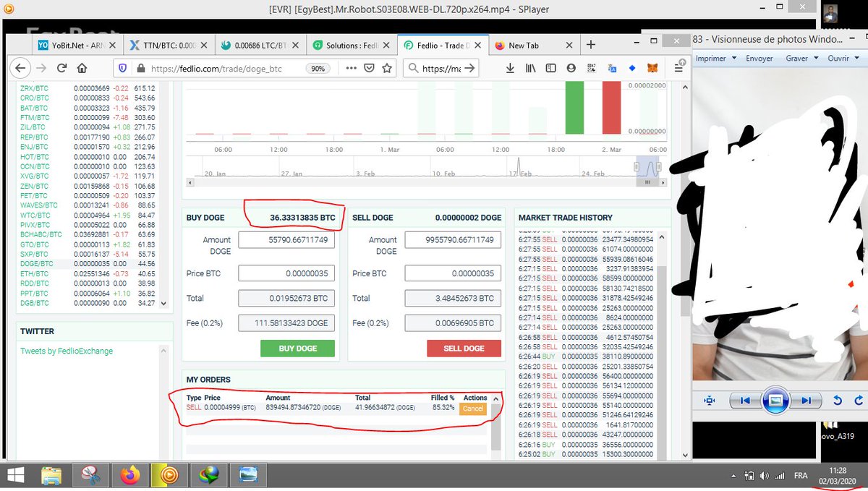Click previous photo button in photo viewer
The image size is (868, 491).
(x=744, y=400)
